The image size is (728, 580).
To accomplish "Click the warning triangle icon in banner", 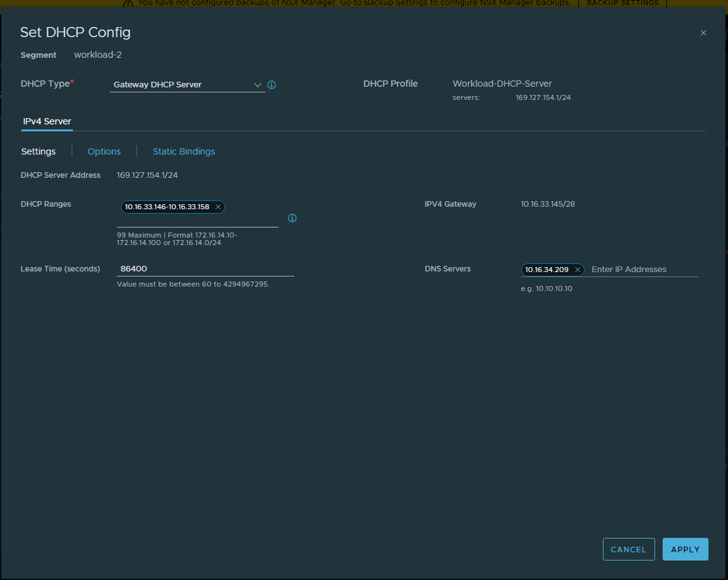I will pos(128,3).
